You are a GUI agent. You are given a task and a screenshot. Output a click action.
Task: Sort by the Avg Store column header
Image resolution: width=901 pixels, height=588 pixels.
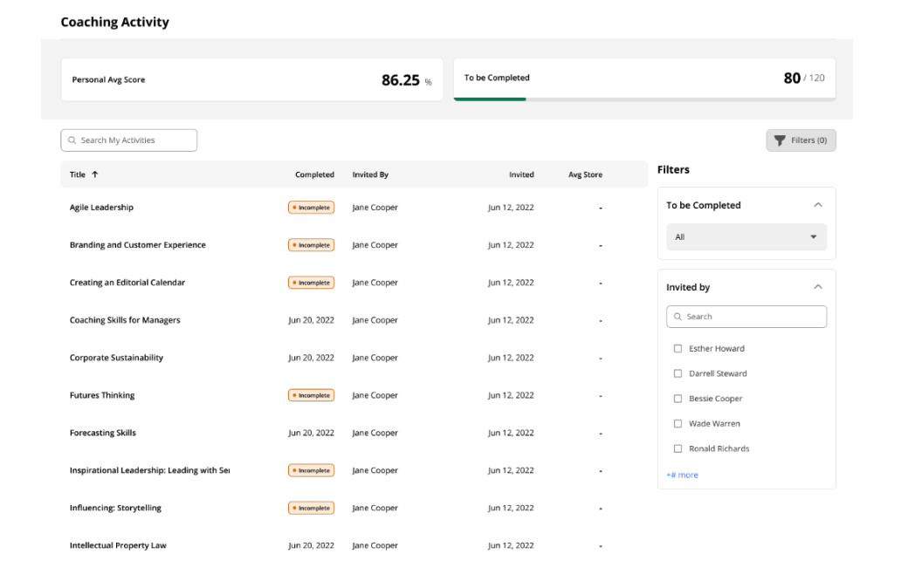pos(585,174)
